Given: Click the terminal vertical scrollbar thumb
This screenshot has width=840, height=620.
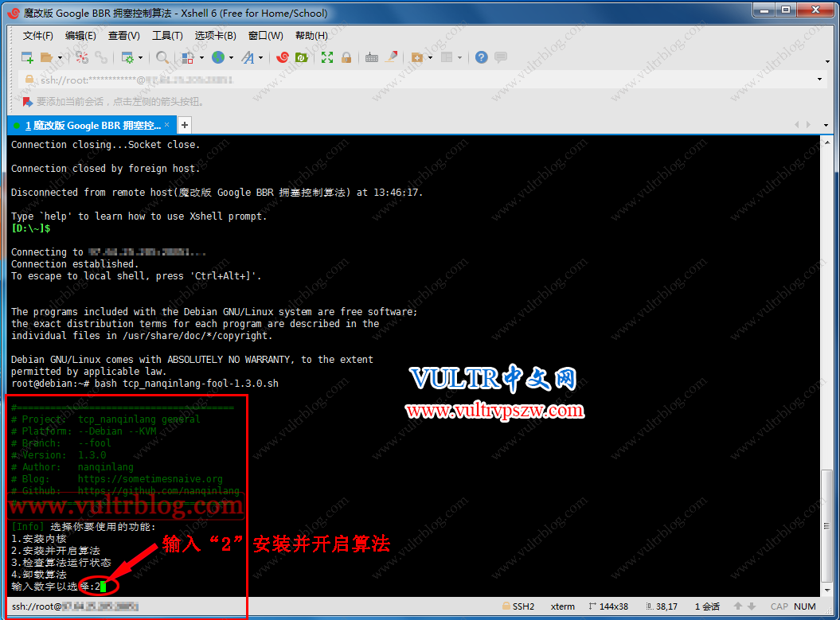Looking at the screenshot, I should pyautogui.click(x=826, y=526).
